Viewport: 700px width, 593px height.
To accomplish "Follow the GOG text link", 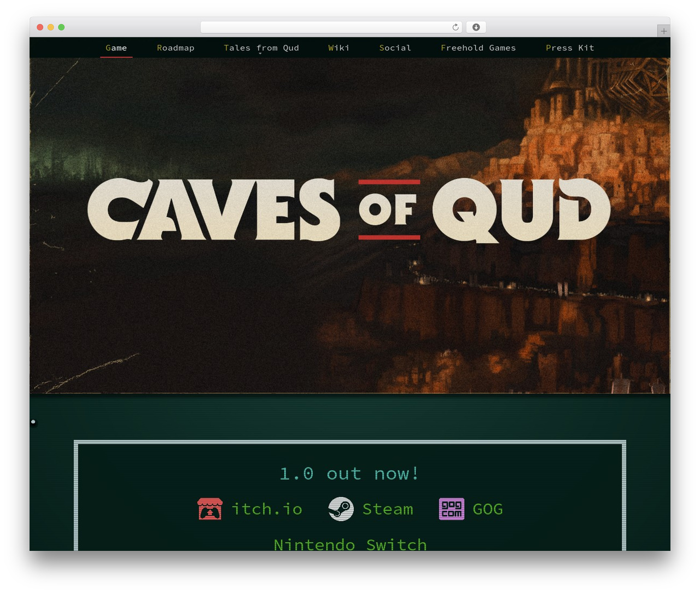I will pos(487,509).
